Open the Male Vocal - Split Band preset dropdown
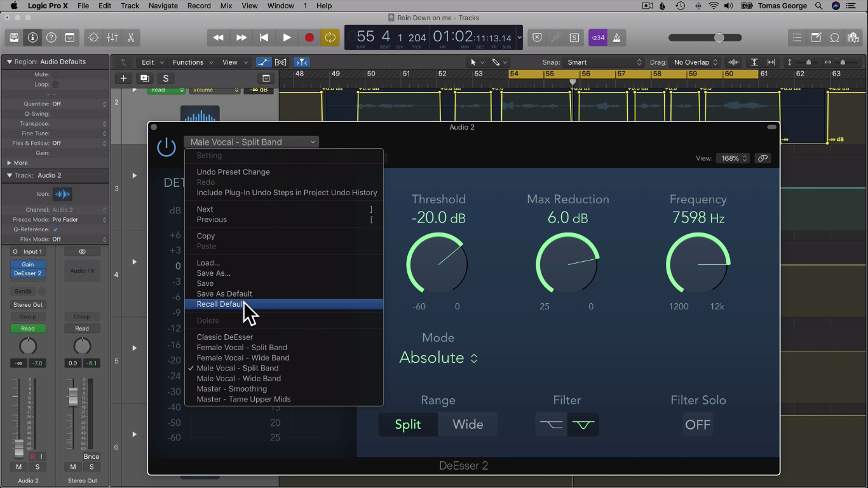This screenshot has width=868, height=488. pos(252,142)
